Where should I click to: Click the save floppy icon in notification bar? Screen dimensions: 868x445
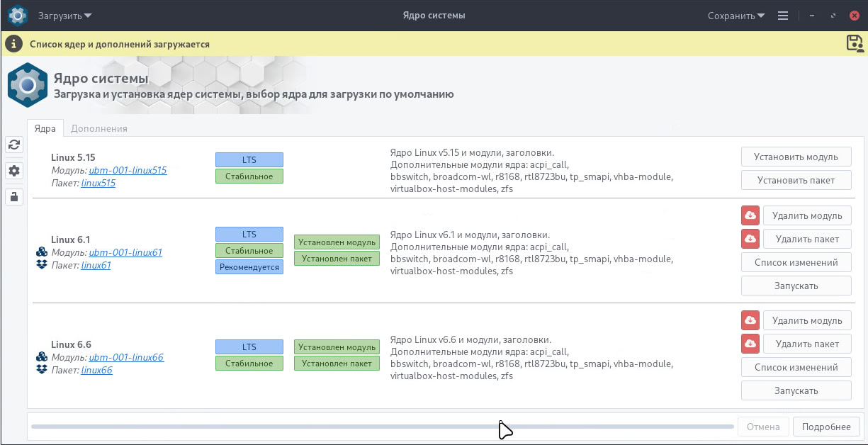point(855,43)
